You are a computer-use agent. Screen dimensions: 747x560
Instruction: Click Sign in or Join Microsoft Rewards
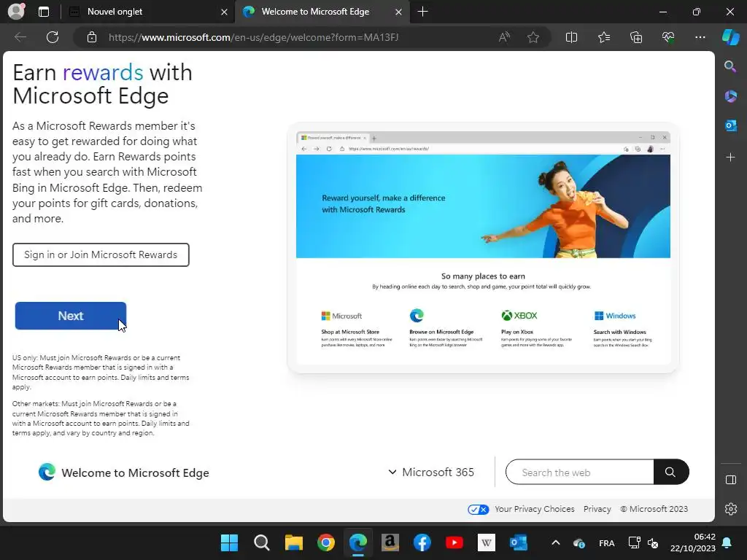tap(101, 254)
